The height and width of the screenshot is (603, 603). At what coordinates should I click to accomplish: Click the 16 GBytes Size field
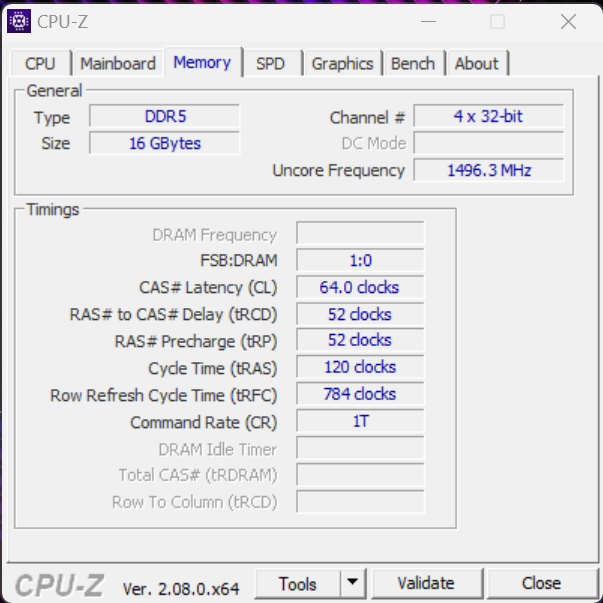pos(165,143)
